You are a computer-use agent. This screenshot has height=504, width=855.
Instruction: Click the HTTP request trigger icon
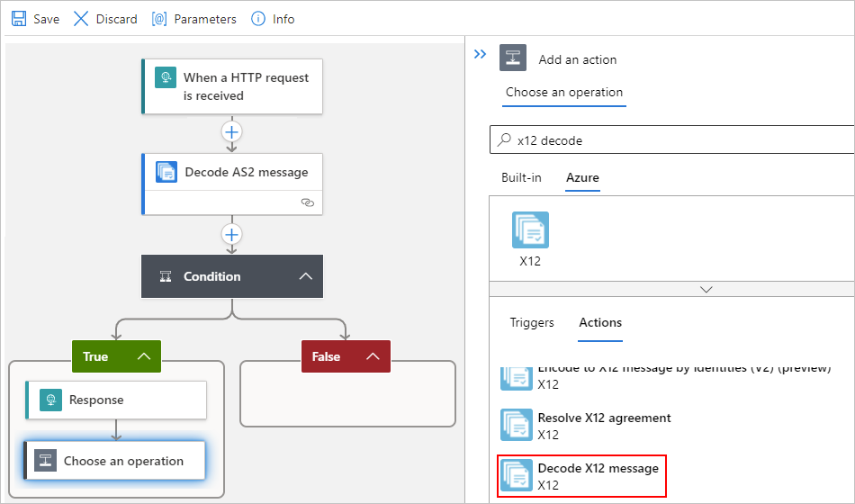coord(165,78)
